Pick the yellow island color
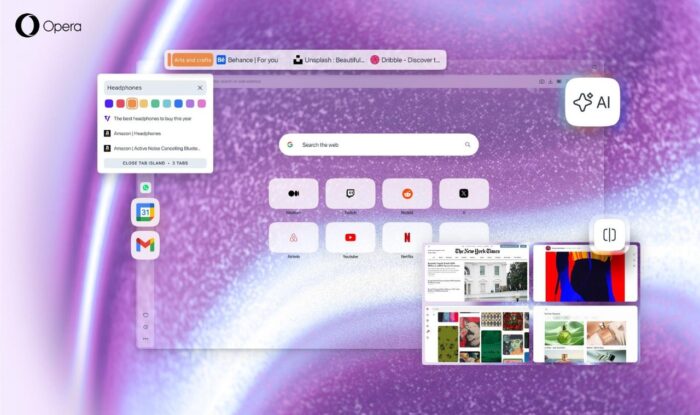This screenshot has height=415, width=700. (x=143, y=104)
